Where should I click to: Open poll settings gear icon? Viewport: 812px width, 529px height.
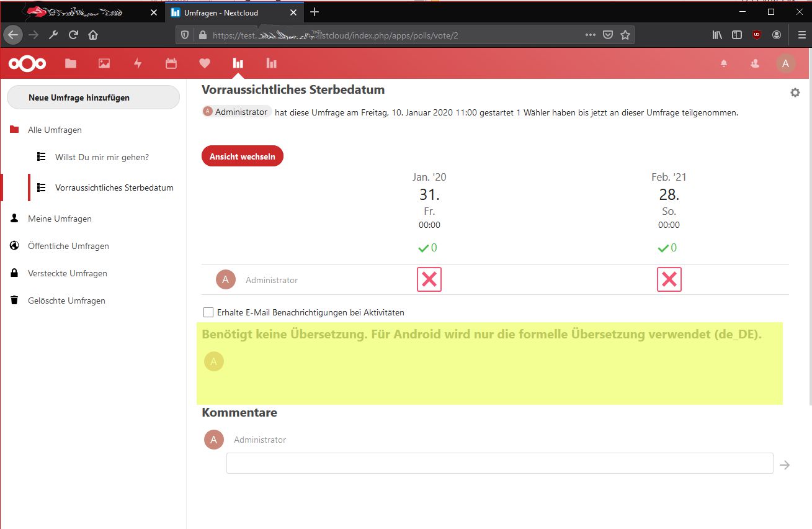pos(795,93)
